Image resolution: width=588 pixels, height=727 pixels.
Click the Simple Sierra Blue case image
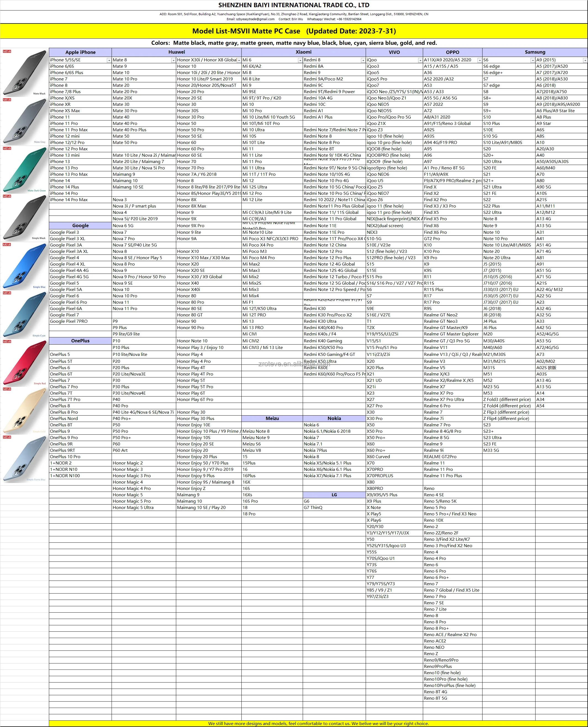[25, 459]
